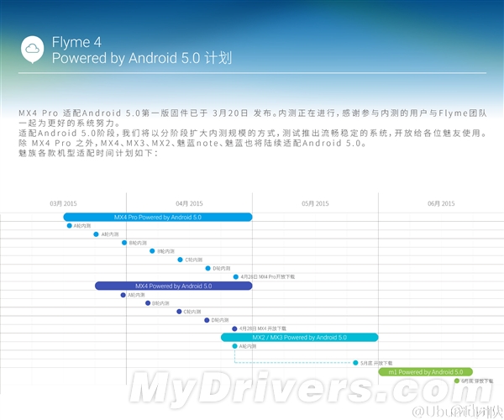Click the 03月 2015 column header
The height and width of the screenshot is (420, 504).
pos(63,203)
